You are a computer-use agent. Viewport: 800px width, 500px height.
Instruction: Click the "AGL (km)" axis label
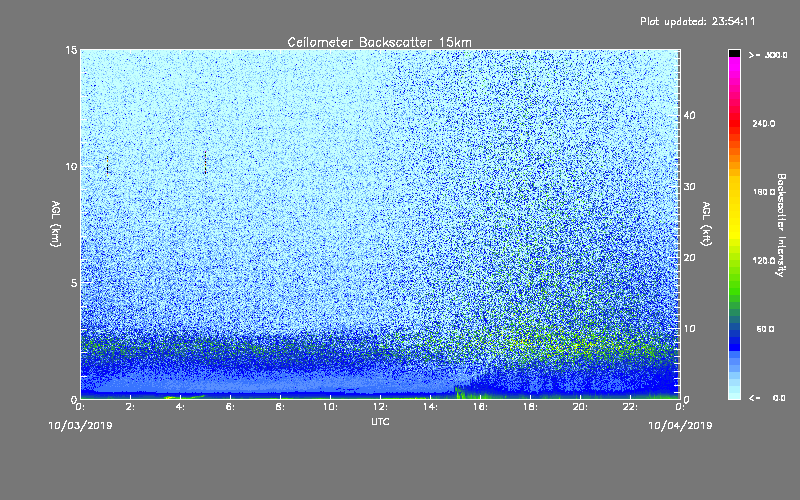click(56, 224)
